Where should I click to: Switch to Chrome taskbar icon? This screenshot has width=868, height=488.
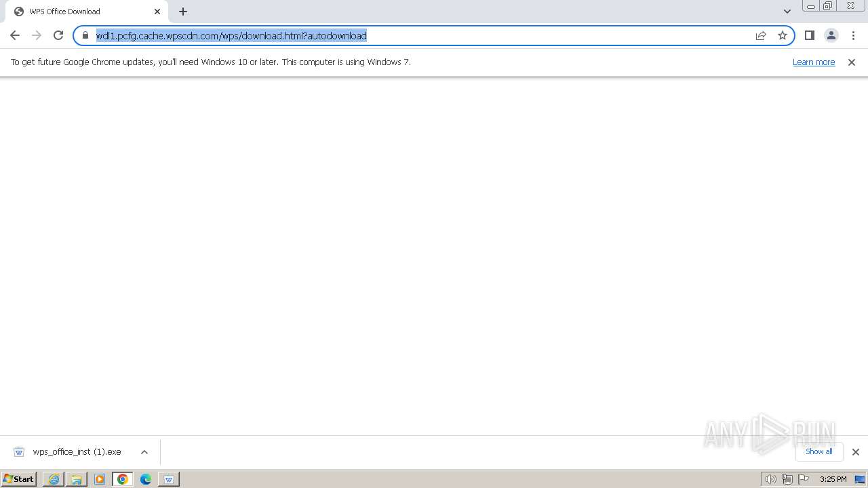(x=123, y=479)
